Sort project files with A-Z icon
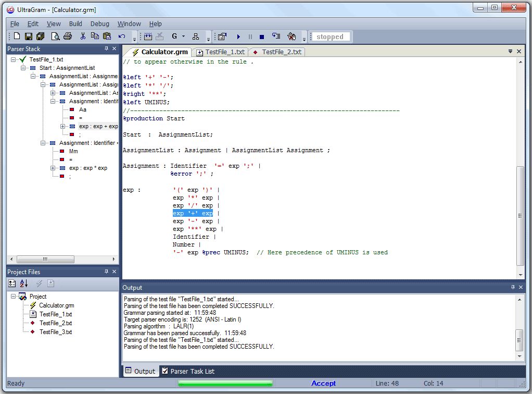Viewport: 532px width, 394px height. tap(24, 284)
